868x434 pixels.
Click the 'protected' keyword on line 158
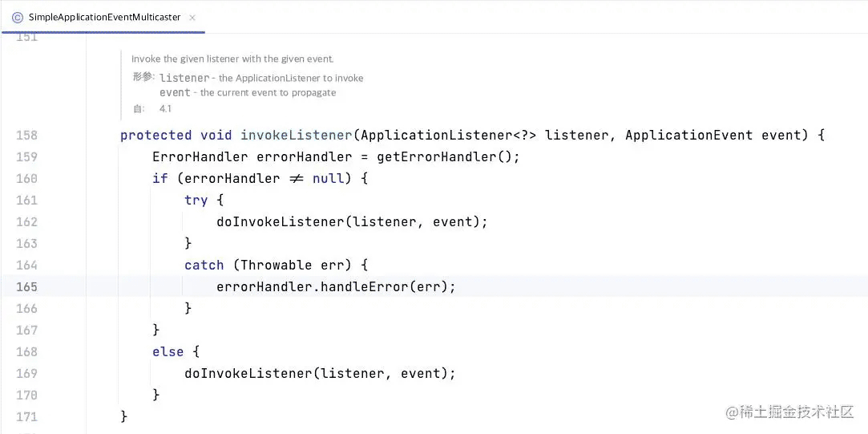coord(155,136)
